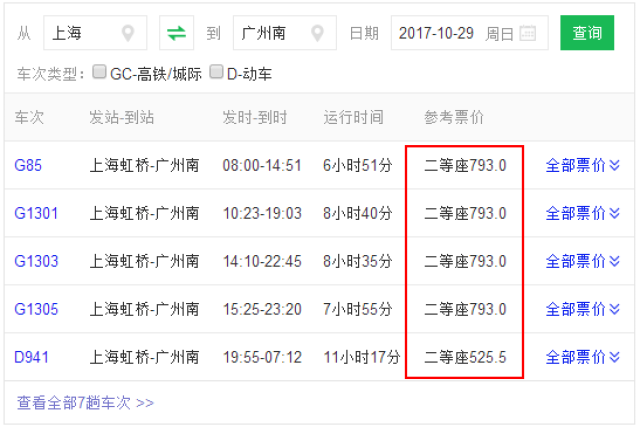Click location pin icon in 广州南 field
Image resolution: width=640 pixels, height=427 pixels.
[317, 33]
